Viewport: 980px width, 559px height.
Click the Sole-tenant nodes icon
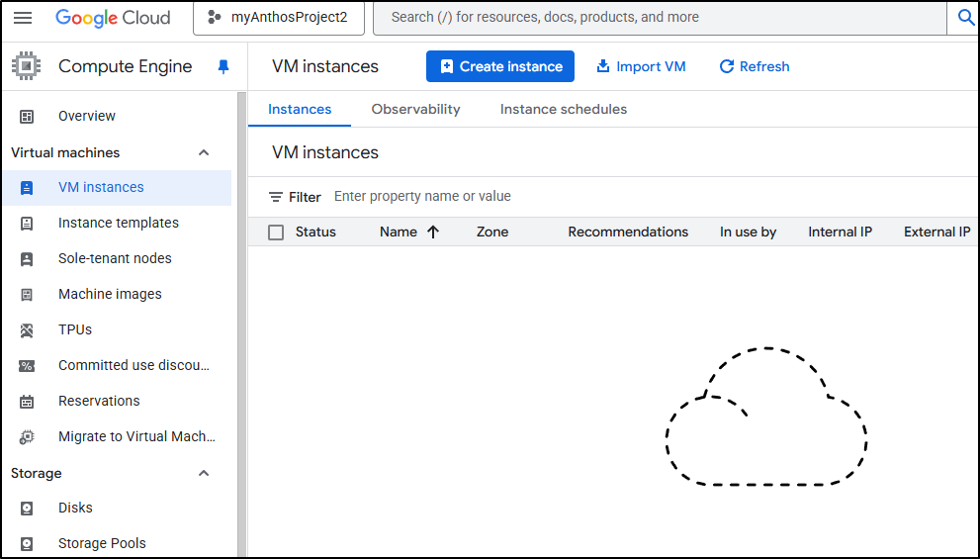pyautogui.click(x=27, y=259)
